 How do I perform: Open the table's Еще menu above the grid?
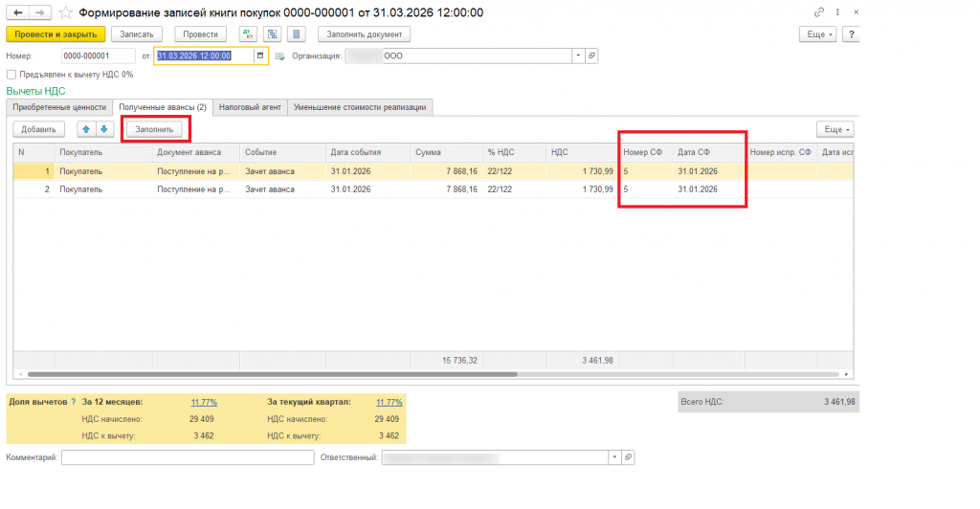pyautogui.click(x=835, y=129)
